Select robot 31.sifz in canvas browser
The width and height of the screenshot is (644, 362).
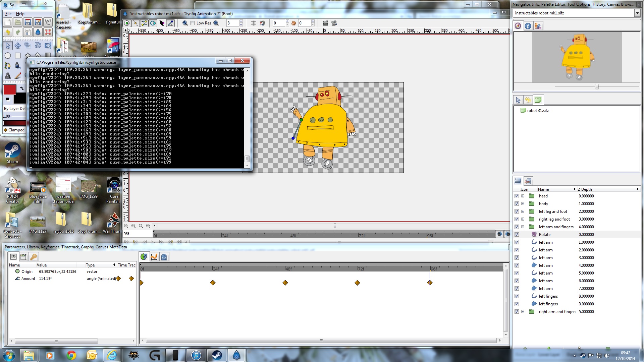[x=538, y=111]
